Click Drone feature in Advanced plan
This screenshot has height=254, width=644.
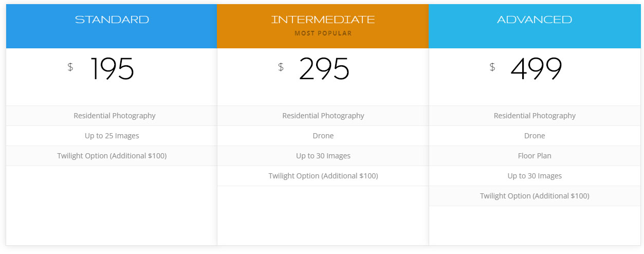535,136
